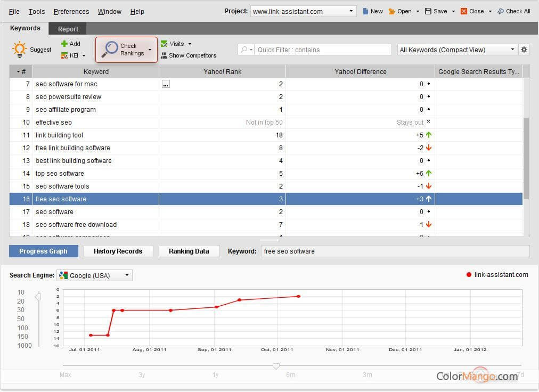Click the red Close project icon
539x392 pixels.
[464, 11]
